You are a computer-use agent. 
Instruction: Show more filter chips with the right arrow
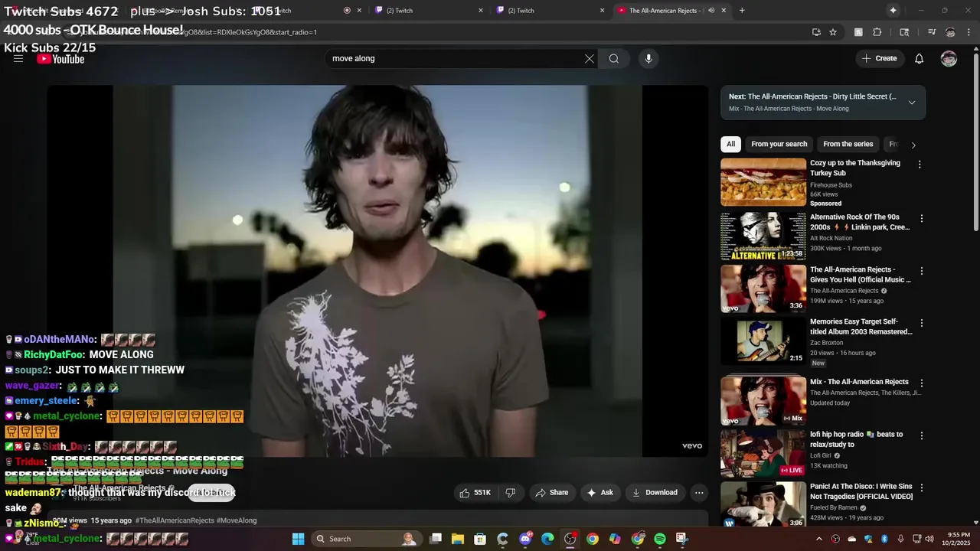point(913,145)
